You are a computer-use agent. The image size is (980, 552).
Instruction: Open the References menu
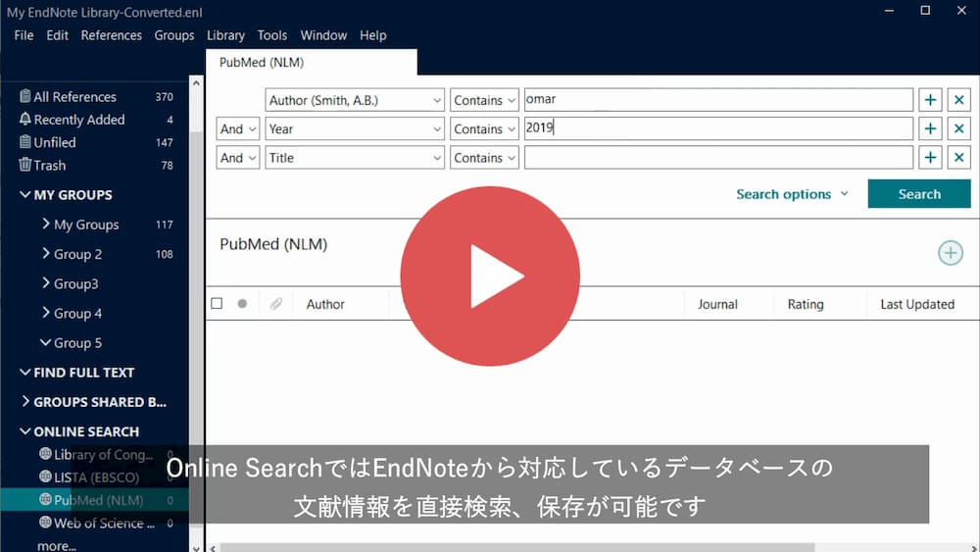click(112, 35)
